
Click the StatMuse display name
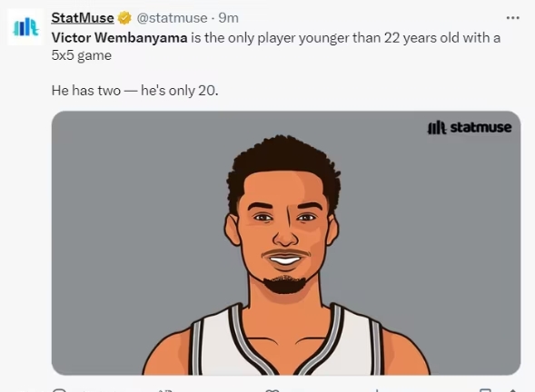click(x=83, y=18)
